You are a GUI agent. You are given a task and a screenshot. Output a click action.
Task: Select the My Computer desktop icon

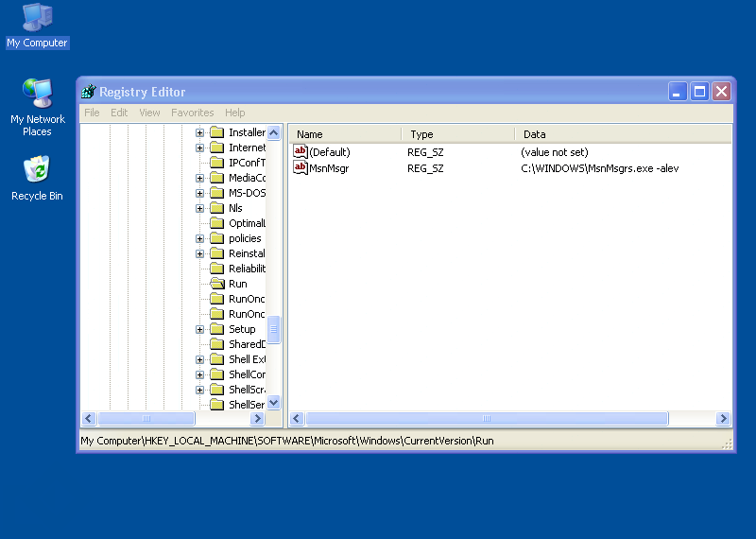37,26
